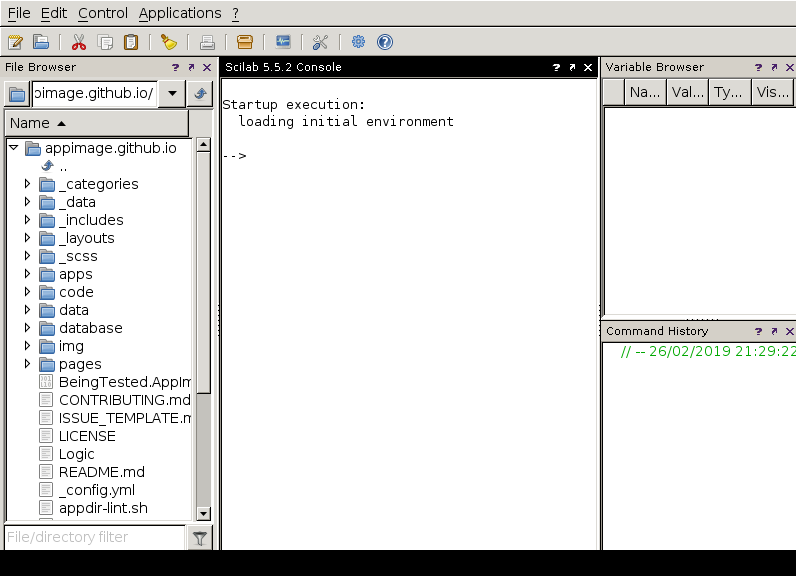Click the filter funnel icon
Viewport: 796px width, 576px height.
click(x=200, y=538)
